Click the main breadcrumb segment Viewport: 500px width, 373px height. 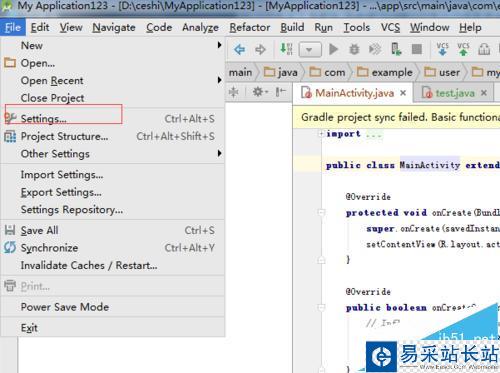coord(240,72)
